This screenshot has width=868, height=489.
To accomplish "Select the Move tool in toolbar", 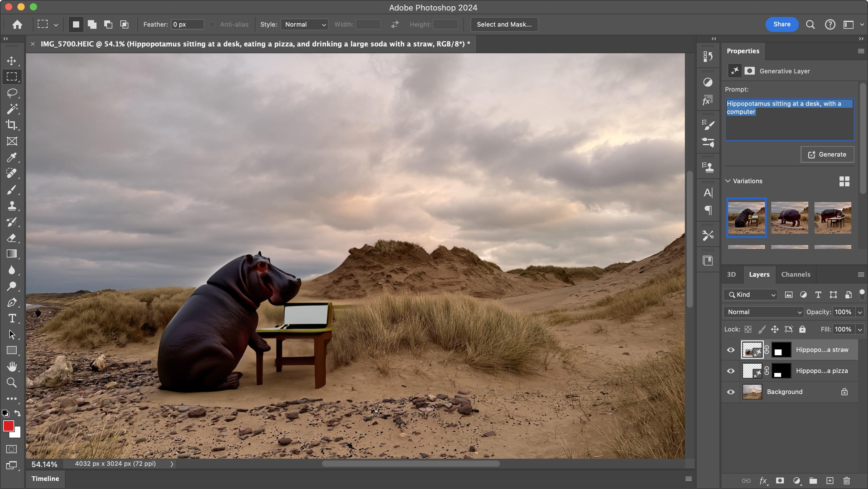I will pyautogui.click(x=11, y=60).
